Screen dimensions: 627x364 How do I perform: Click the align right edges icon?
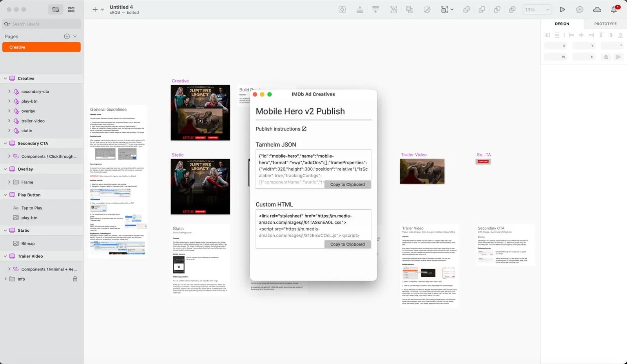pyautogui.click(x=591, y=35)
